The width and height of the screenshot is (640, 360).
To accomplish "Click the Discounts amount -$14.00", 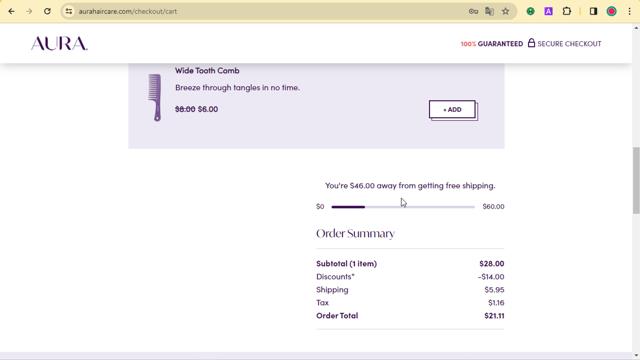I will point(491,277).
